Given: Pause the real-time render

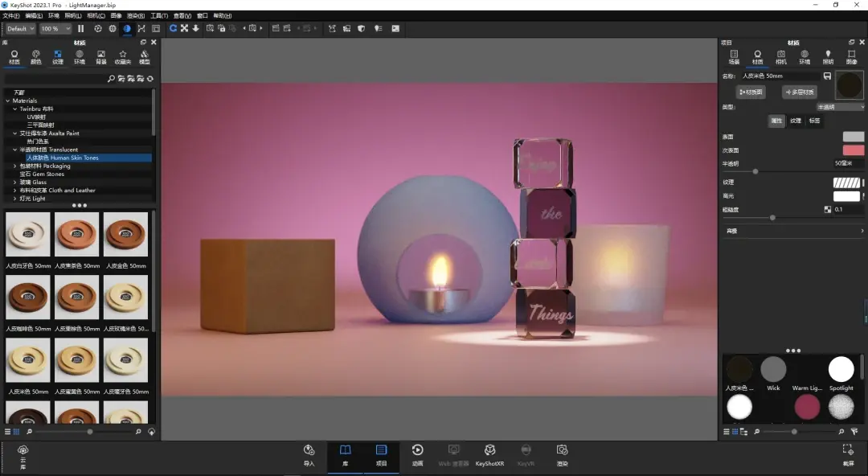Looking at the screenshot, I should click(x=81, y=28).
